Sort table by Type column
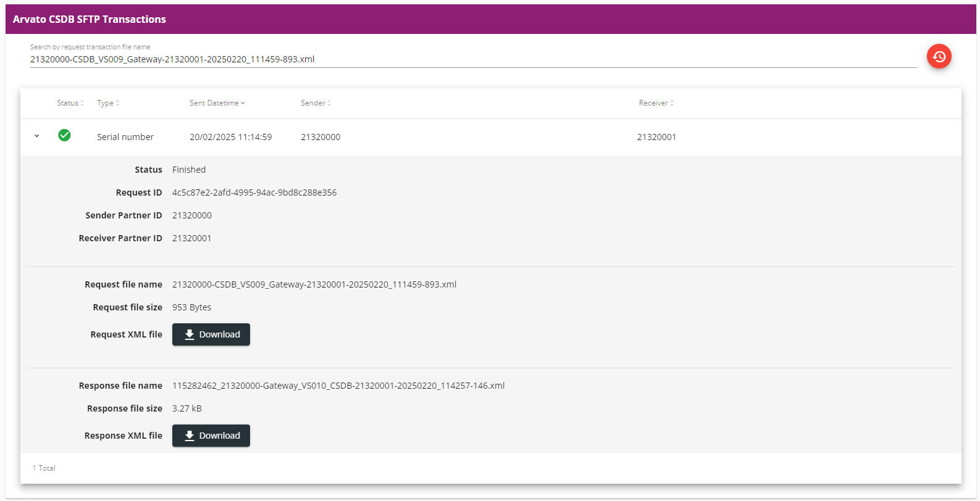Image resolution: width=980 pixels, height=501 pixels. click(x=108, y=103)
